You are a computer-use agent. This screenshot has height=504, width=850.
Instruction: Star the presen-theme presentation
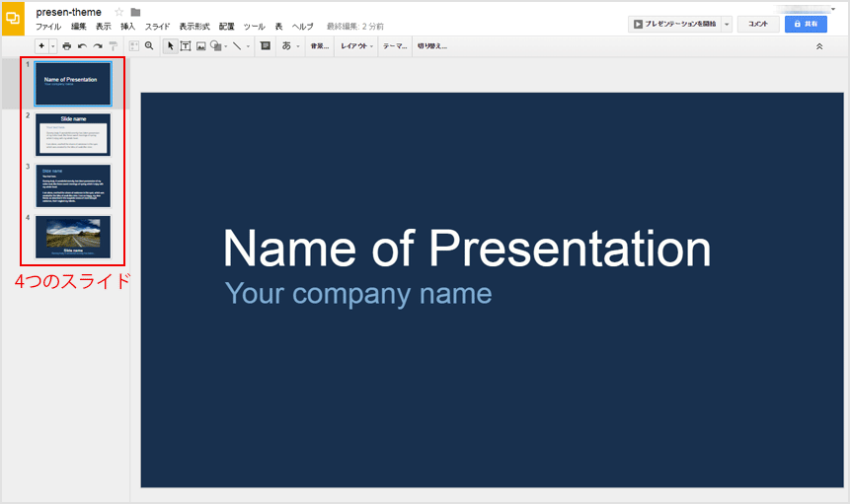point(119,12)
